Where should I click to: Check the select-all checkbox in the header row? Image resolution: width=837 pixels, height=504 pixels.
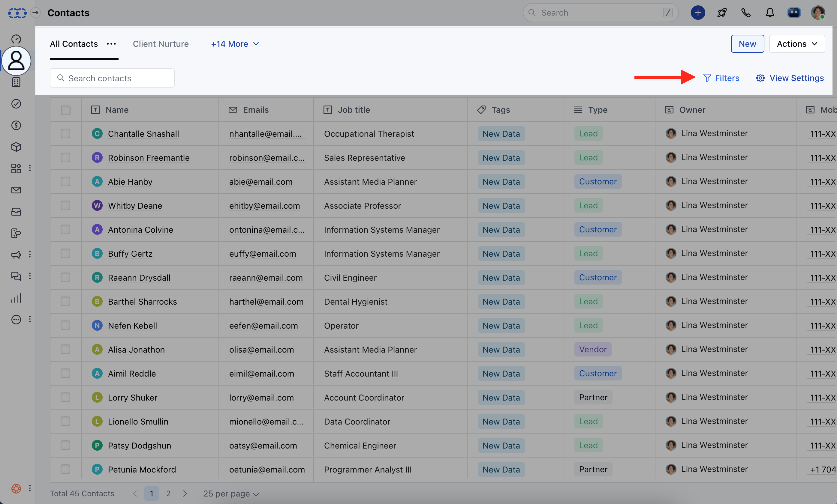65,110
